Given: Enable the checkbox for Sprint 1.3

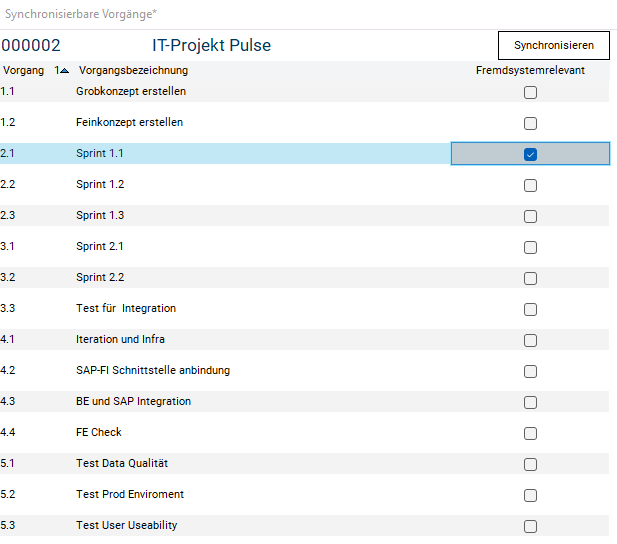Looking at the screenshot, I should [530, 216].
